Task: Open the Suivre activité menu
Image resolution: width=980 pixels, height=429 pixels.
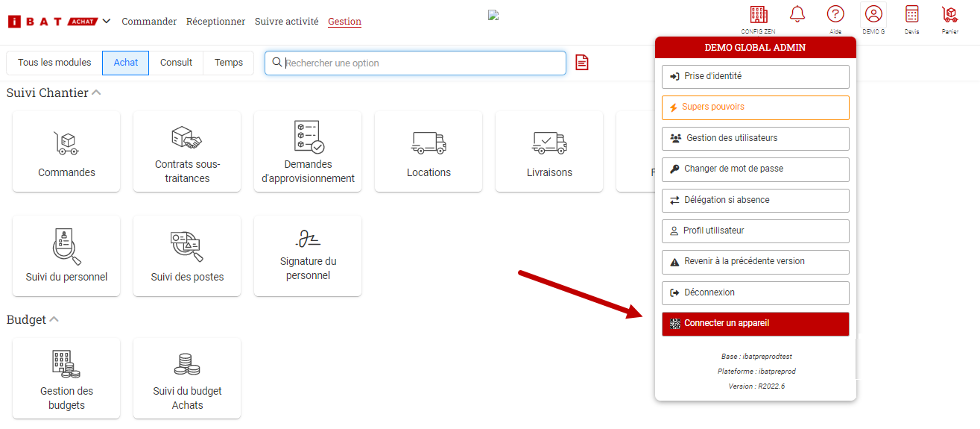Action: pyautogui.click(x=286, y=22)
